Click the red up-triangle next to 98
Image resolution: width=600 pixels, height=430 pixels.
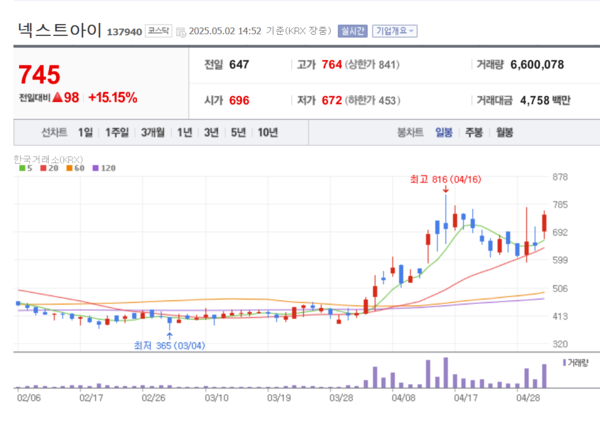tap(57, 97)
